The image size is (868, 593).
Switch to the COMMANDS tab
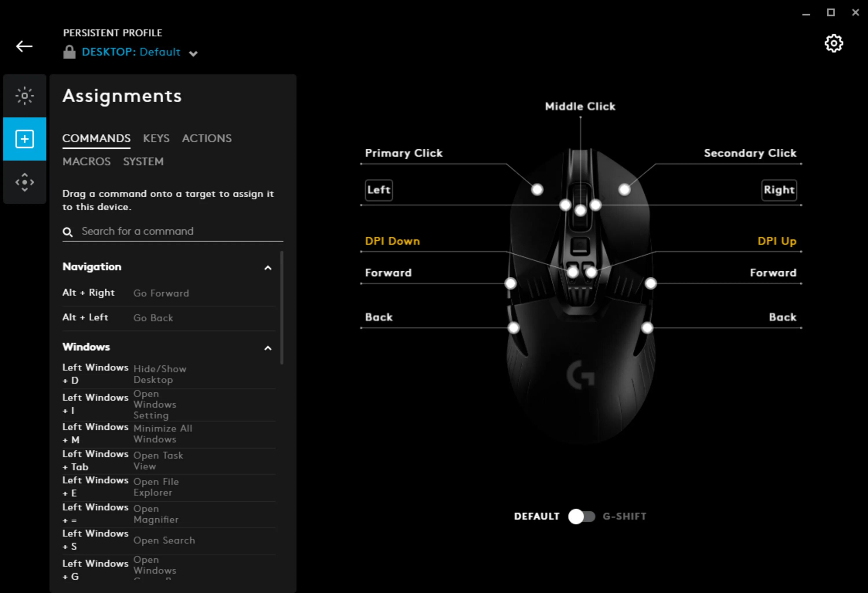pyautogui.click(x=96, y=139)
